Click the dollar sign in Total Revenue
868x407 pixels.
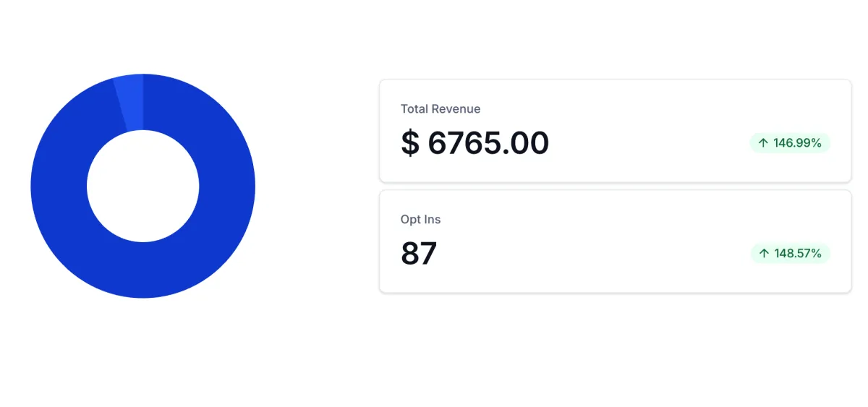coord(410,143)
